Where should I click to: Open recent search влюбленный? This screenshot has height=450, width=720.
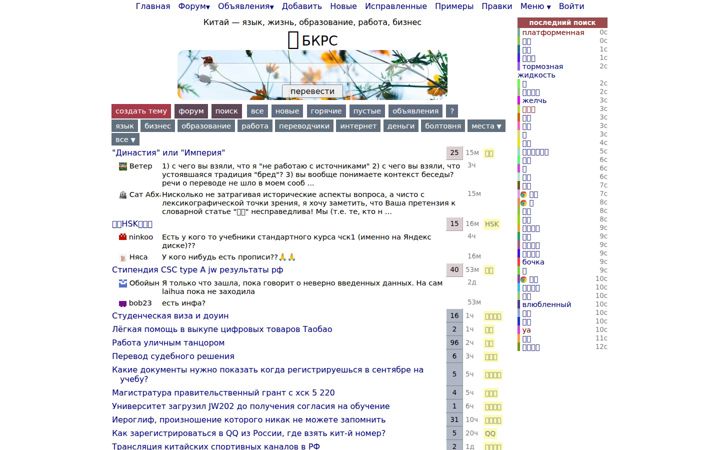tap(546, 304)
